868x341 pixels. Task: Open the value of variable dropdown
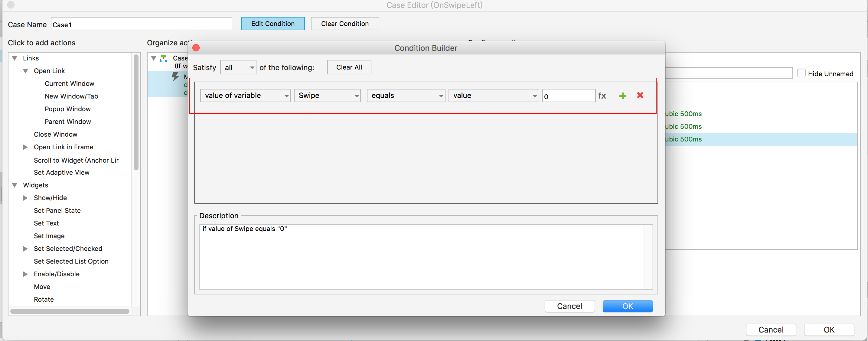point(245,96)
